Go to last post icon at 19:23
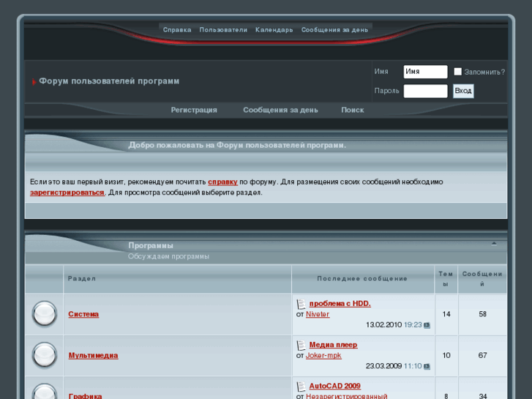Screen dimensions: 532x399 (x=427, y=325)
